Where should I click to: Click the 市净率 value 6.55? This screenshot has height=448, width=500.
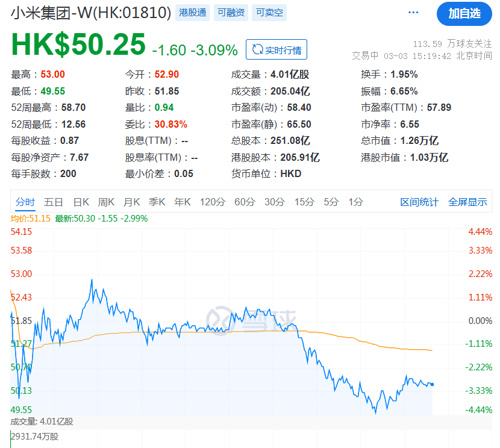(x=410, y=124)
